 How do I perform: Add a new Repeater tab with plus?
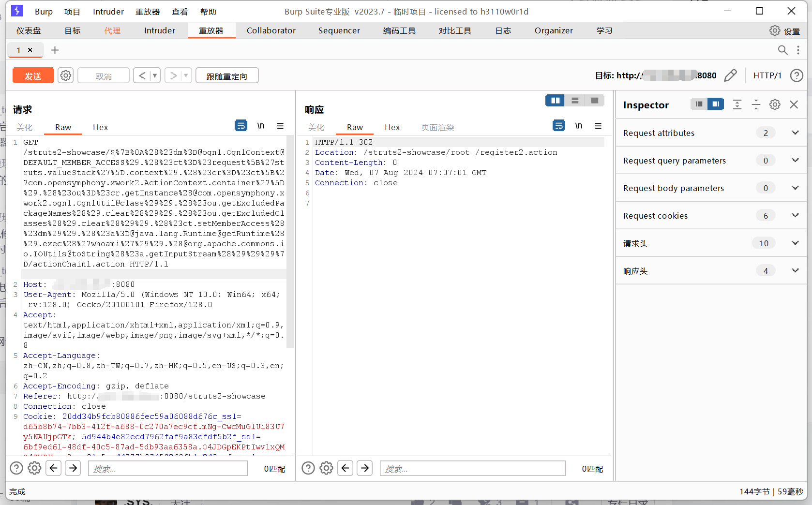[55, 50]
